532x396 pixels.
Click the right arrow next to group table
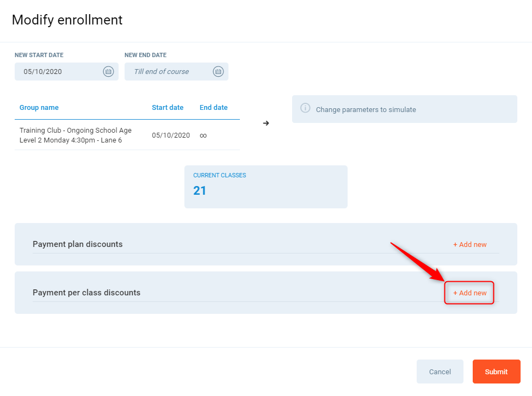point(266,123)
